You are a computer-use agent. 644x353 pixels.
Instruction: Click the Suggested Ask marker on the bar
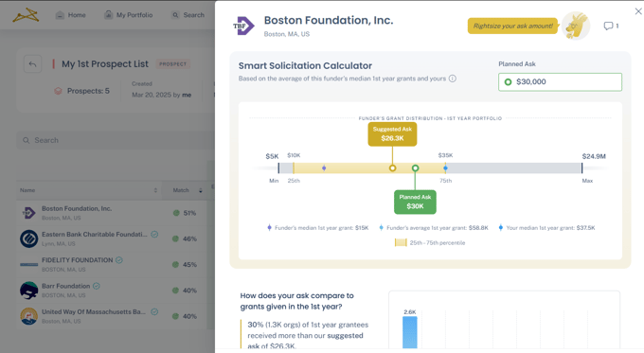click(393, 168)
